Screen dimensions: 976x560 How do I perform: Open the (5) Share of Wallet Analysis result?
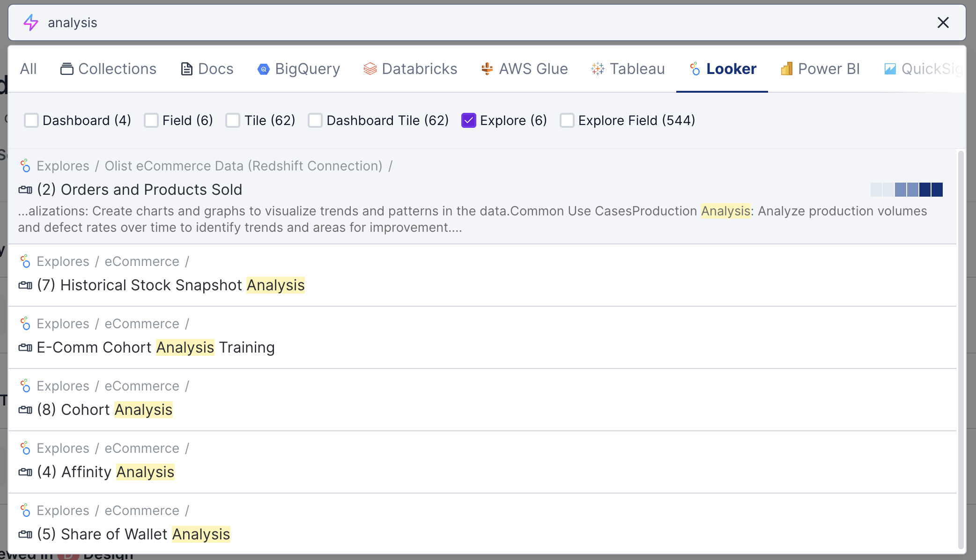point(133,534)
